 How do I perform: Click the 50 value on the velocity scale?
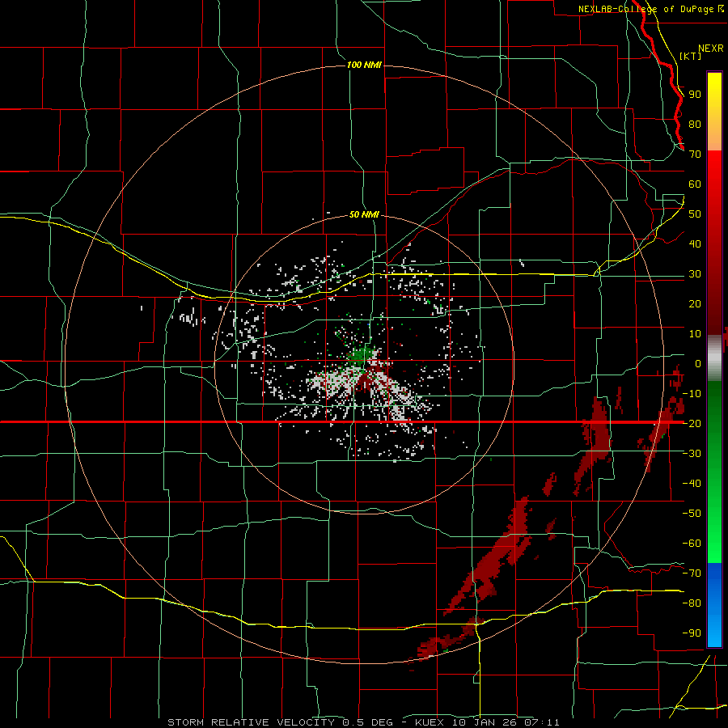click(695, 214)
